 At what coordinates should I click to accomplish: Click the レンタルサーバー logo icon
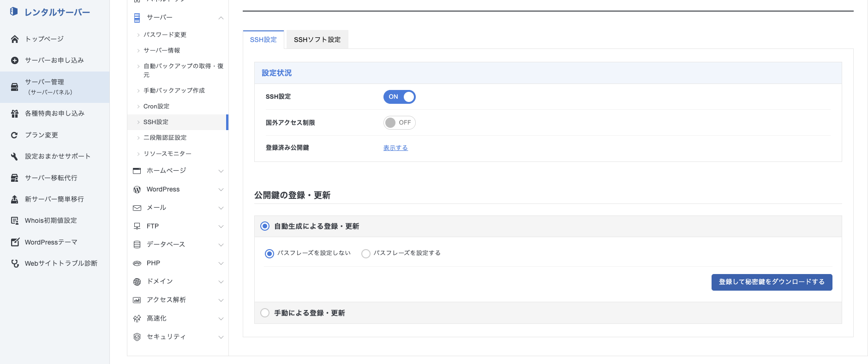click(14, 12)
